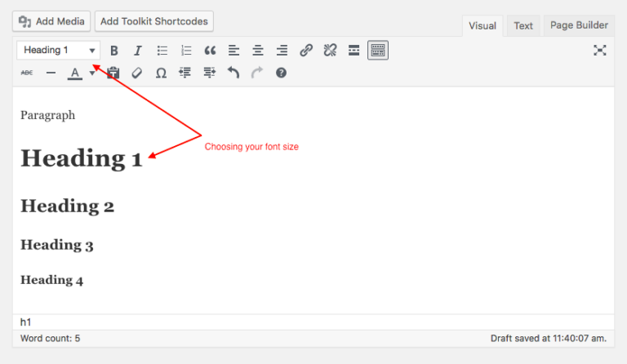This screenshot has width=627, height=364.
Task: Click the insert/edit link icon
Action: [306, 51]
